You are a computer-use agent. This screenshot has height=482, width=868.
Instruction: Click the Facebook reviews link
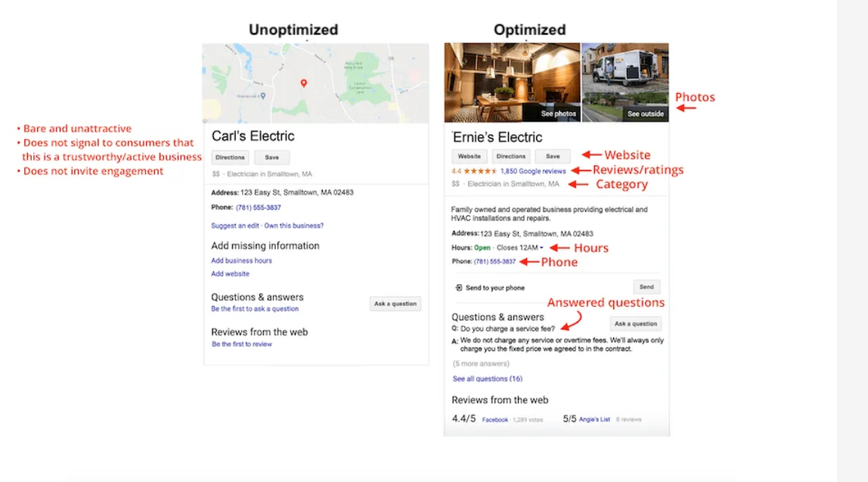coord(495,420)
